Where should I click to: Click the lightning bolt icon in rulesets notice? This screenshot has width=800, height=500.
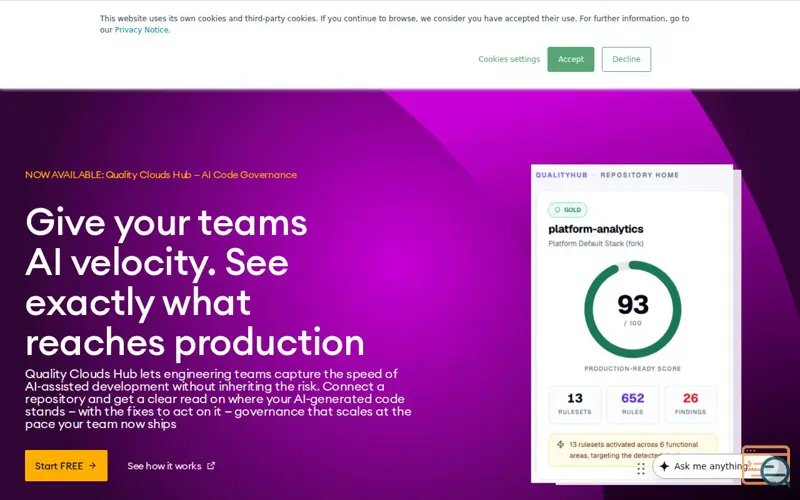click(x=560, y=444)
